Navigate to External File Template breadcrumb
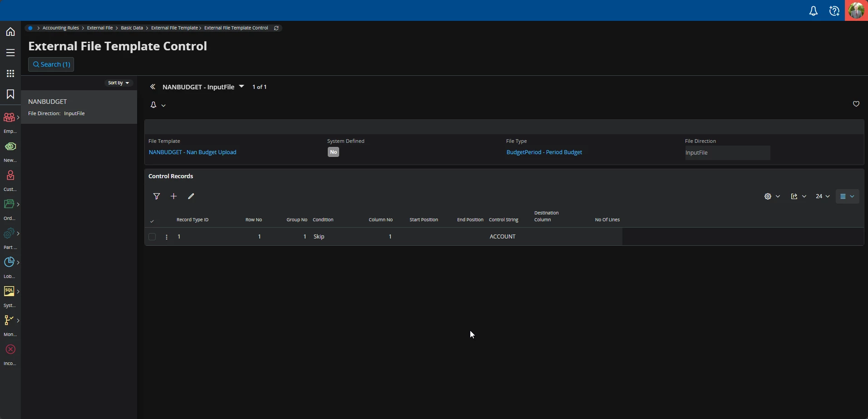The width and height of the screenshot is (868, 419). coord(174,28)
